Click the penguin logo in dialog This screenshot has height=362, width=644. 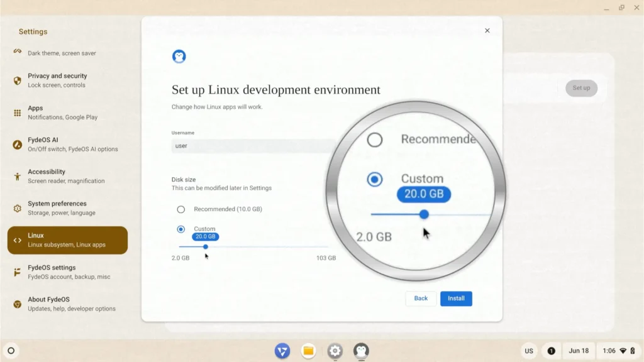tap(179, 56)
